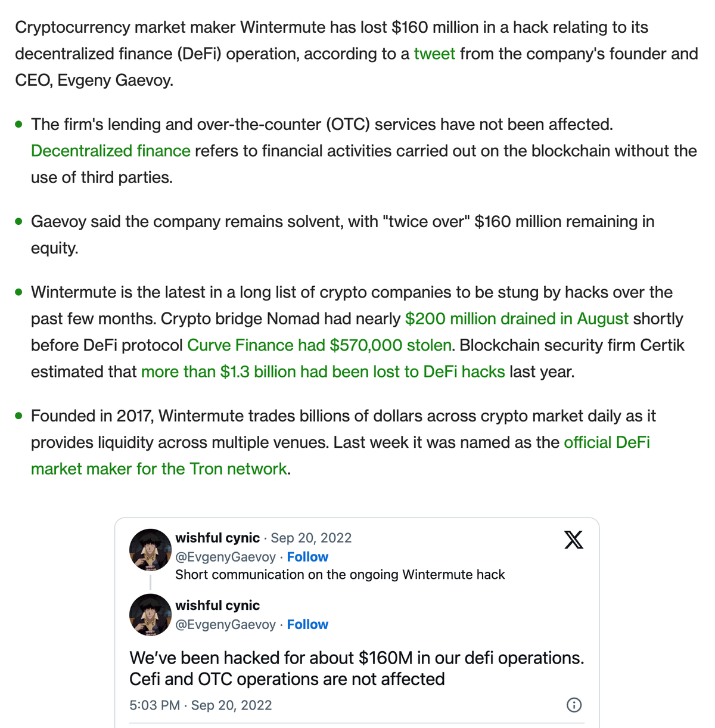
Task: Click the info icon beside the tweet timestamp
Action: [x=574, y=705]
